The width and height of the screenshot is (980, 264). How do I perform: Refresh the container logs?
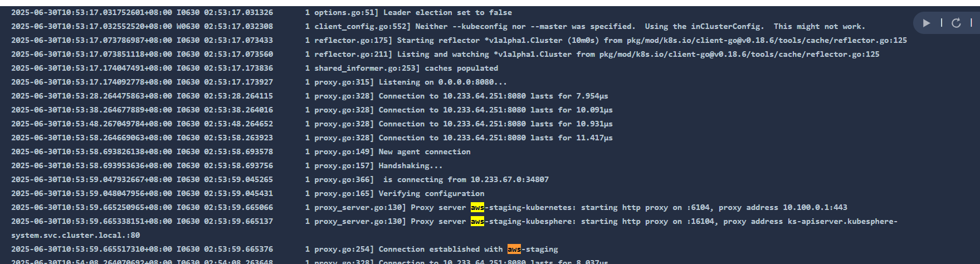coord(956,23)
